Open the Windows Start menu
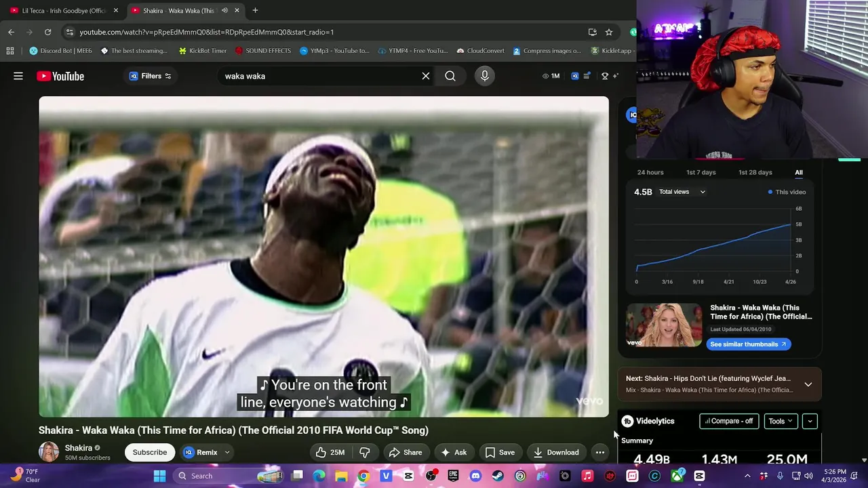The width and height of the screenshot is (868, 488). [x=159, y=476]
